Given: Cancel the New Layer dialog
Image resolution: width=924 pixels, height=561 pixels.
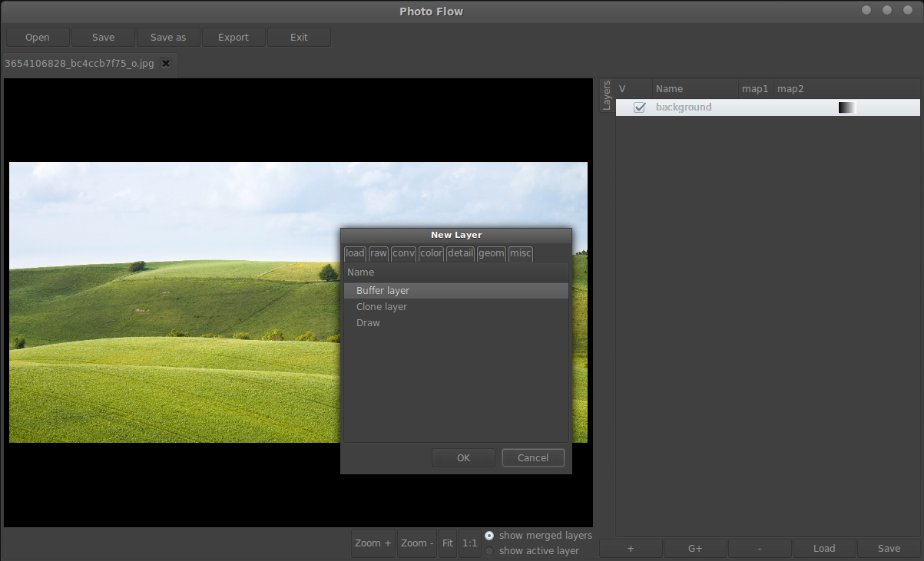Looking at the screenshot, I should [x=532, y=457].
